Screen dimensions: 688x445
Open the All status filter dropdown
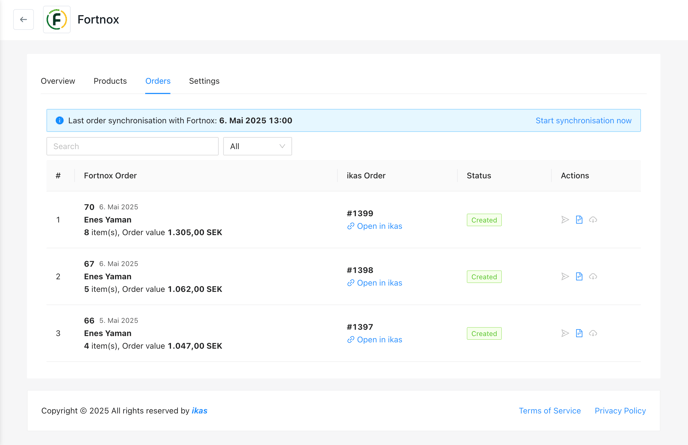pos(258,146)
